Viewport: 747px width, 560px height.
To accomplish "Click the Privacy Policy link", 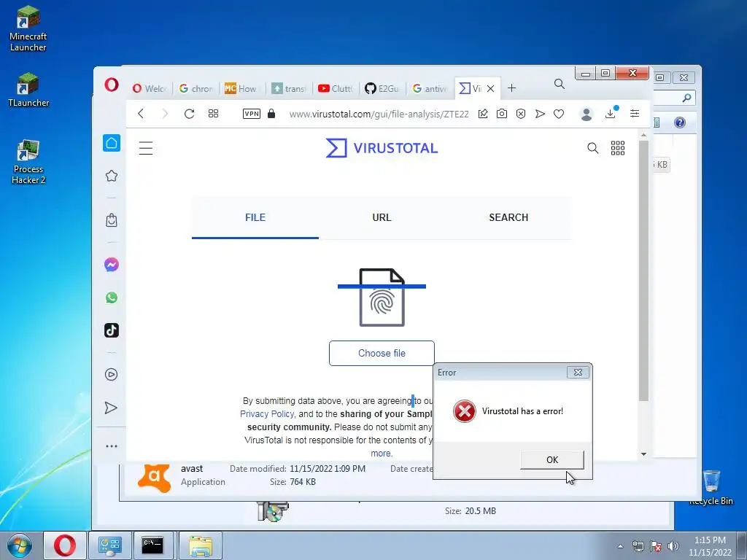I will point(267,414).
